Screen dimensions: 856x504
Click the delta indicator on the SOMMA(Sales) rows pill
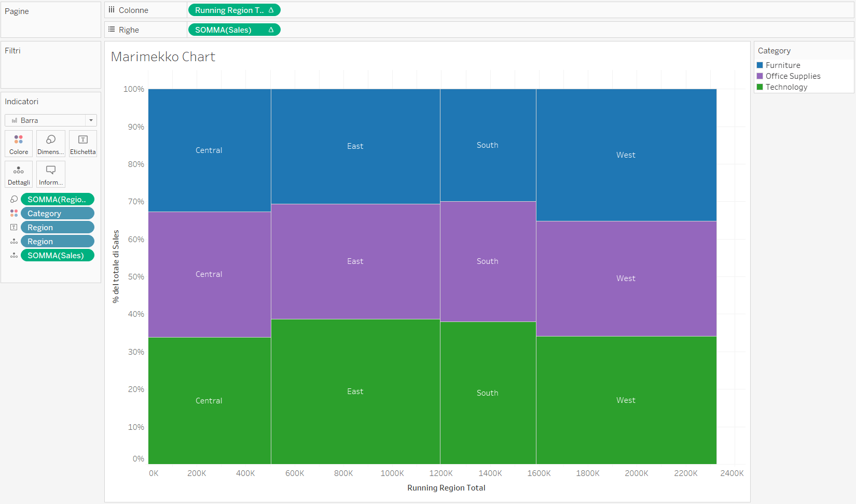271,30
